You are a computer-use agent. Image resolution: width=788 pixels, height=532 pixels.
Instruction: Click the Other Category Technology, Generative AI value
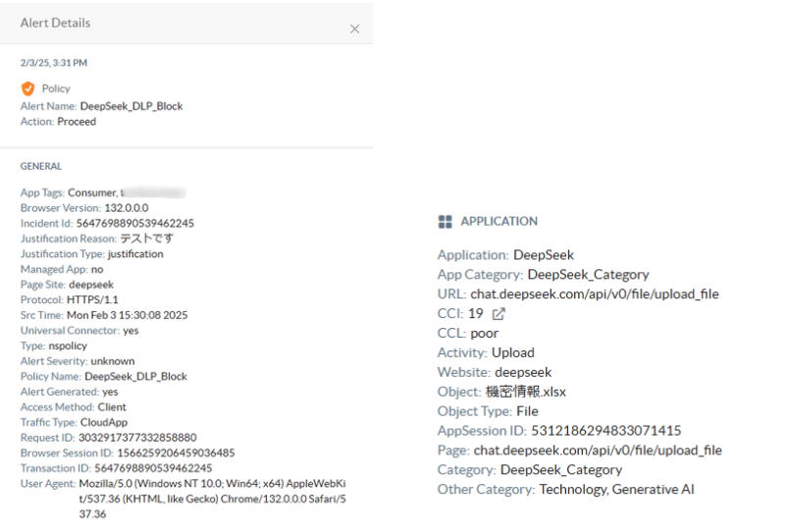[616, 489]
